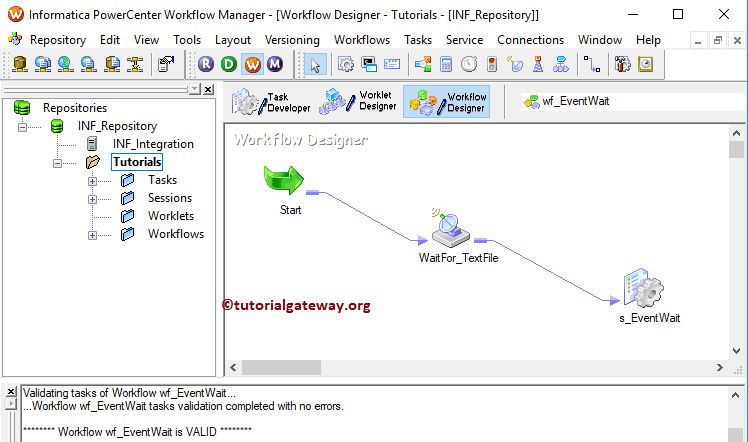This screenshot has height=442, width=748.
Task: Click workspace vertical scrollbar up arrow
Action: 736,134
